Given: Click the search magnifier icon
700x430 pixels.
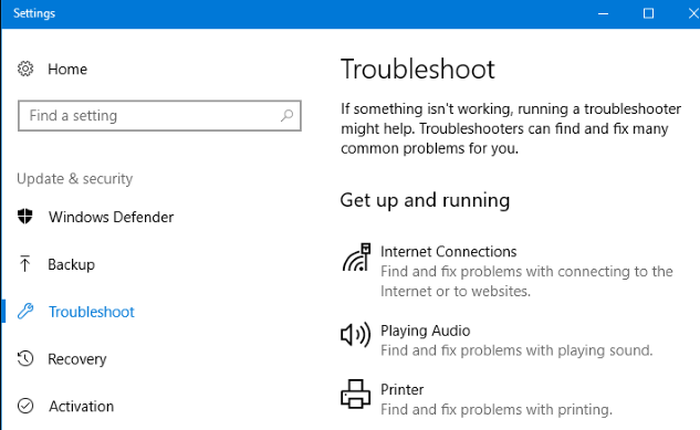Looking at the screenshot, I should pos(287,116).
